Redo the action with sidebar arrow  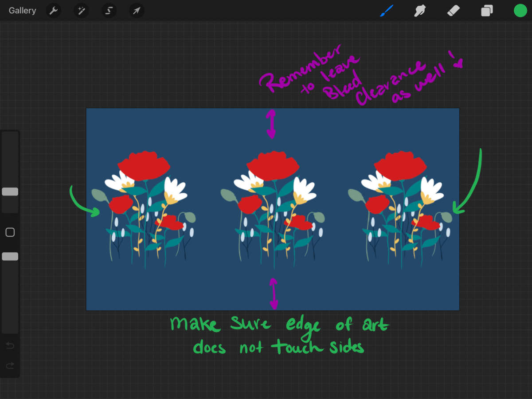click(10, 365)
